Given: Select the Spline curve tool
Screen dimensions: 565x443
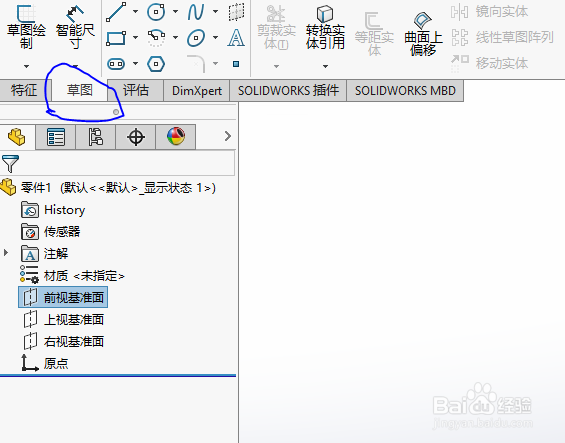Looking at the screenshot, I should 196,12.
